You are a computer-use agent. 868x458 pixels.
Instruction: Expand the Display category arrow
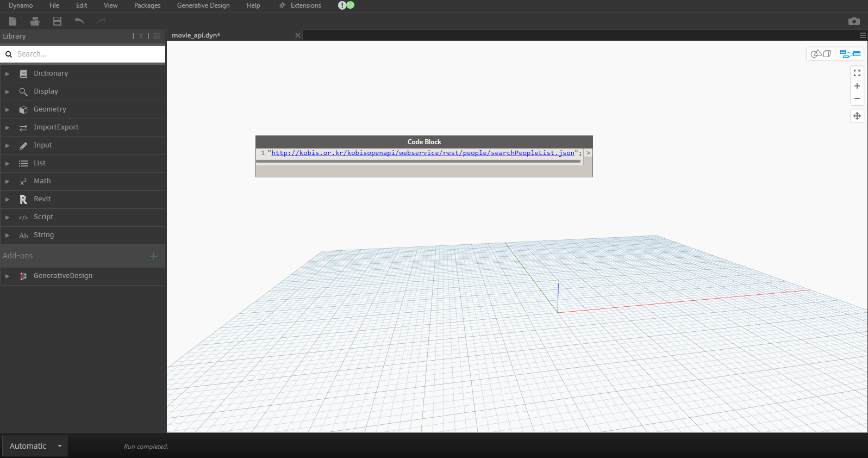click(x=7, y=92)
